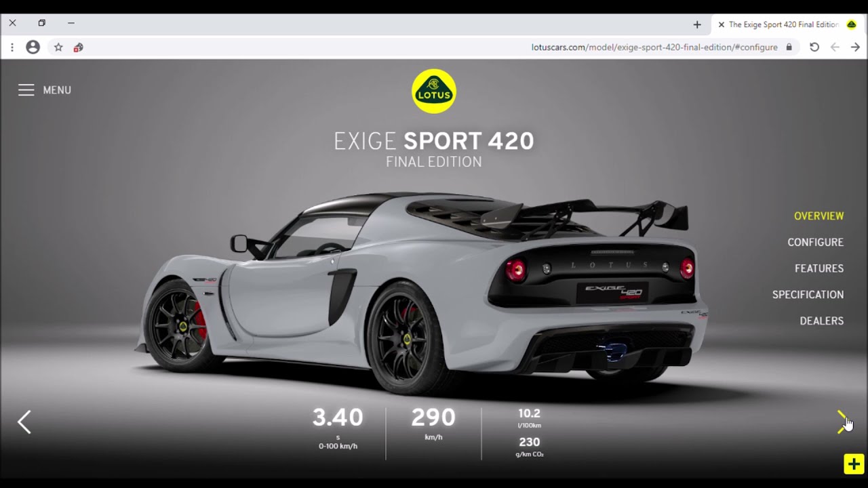Minimize the browser window
Image resolution: width=868 pixels, height=488 pixels.
[71, 22]
